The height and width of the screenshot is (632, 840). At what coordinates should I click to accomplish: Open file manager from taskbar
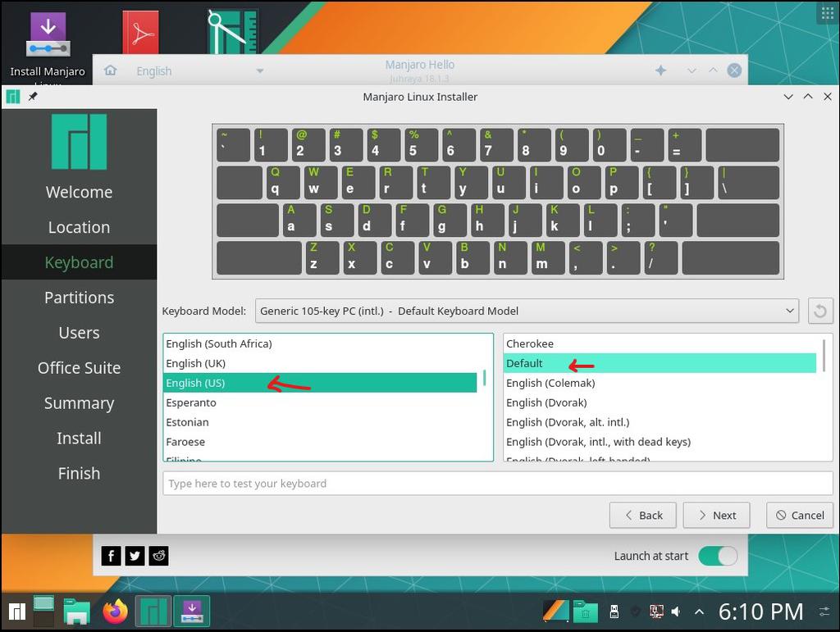pos(76,612)
